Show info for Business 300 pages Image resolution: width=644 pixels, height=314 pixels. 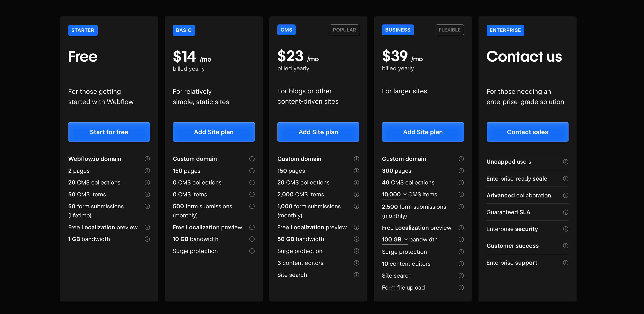pyautogui.click(x=461, y=171)
